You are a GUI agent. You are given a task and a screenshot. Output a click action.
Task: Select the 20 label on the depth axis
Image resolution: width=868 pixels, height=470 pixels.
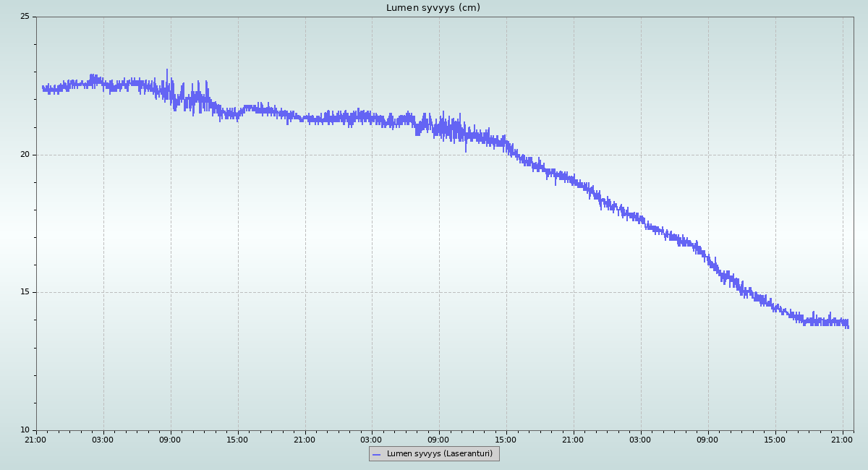pos(25,155)
